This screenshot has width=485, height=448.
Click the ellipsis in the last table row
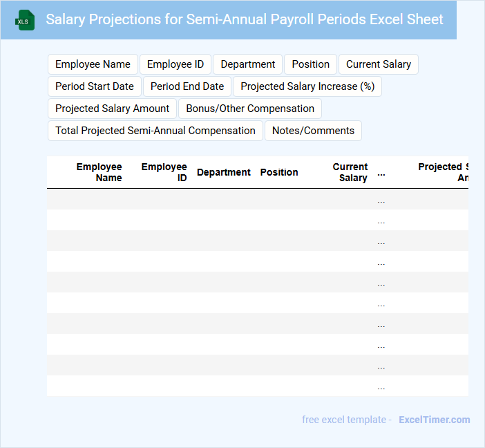(x=381, y=387)
